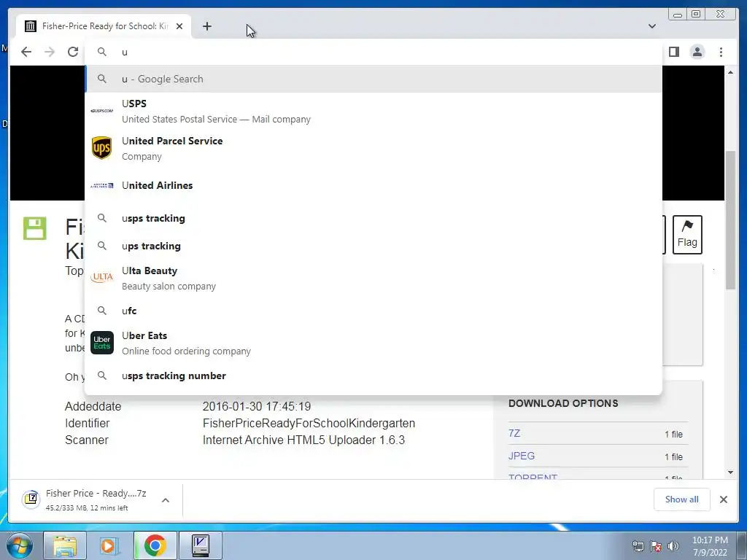Viewport: 747px width, 560px height.
Task: Select the United Airlines suggestion
Action: [x=373, y=185]
